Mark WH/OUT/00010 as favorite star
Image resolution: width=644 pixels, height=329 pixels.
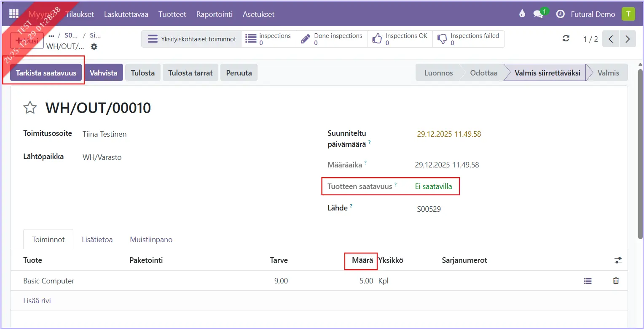pos(30,108)
